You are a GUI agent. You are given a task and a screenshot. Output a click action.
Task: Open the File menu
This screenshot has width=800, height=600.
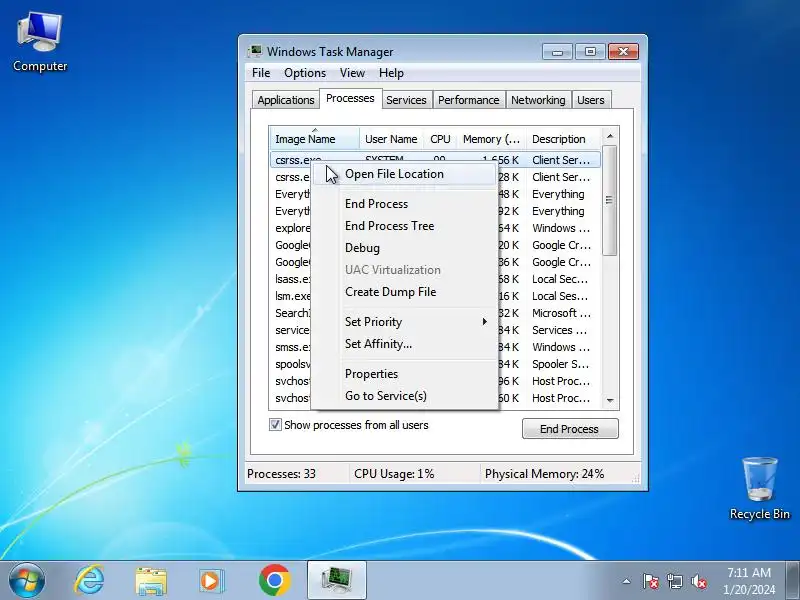pos(261,73)
